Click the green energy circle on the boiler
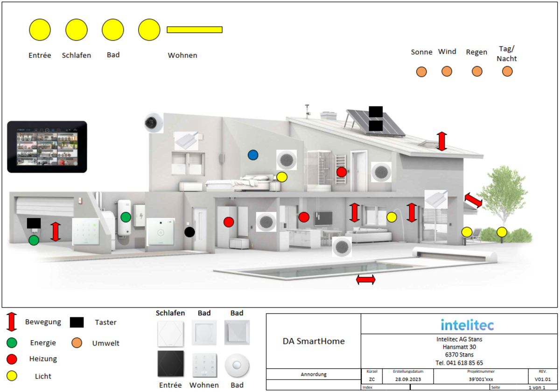The height and width of the screenshot is (392, 560). (x=126, y=217)
